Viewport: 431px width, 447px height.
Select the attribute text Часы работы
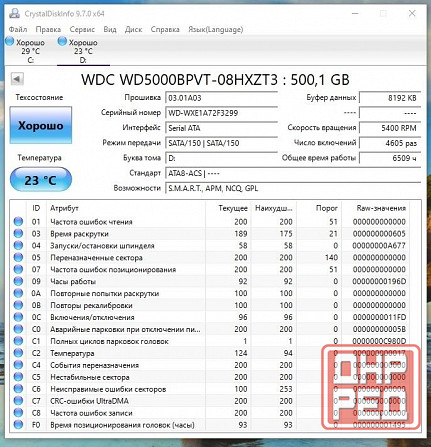[x=73, y=282]
